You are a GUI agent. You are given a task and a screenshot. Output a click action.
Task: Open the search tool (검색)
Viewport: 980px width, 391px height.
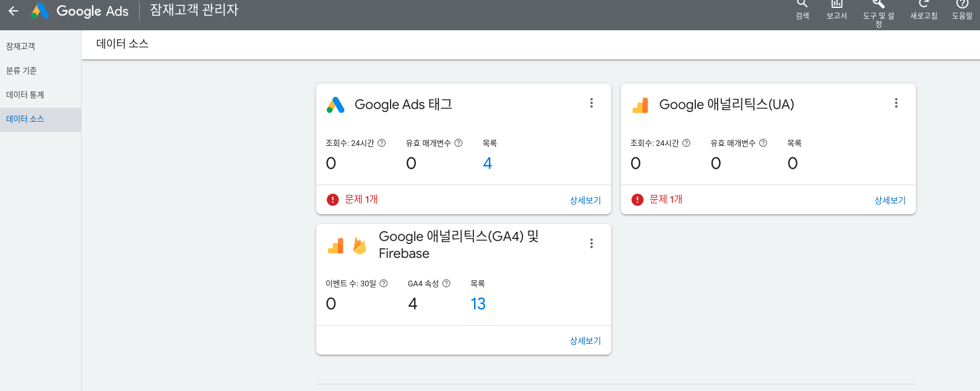click(802, 9)
